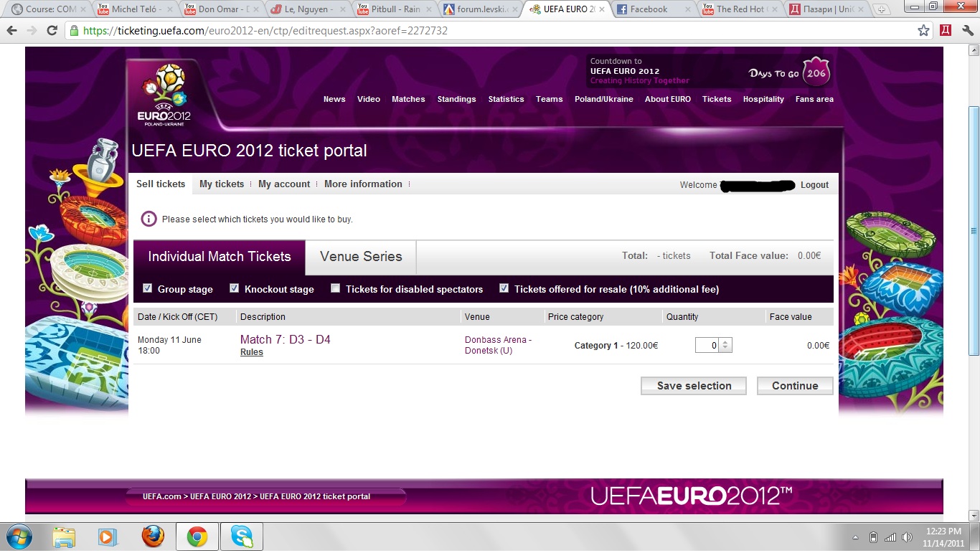Open the News navigation link
The height and width of the screenshot is (558, 980).
[334, 99]
